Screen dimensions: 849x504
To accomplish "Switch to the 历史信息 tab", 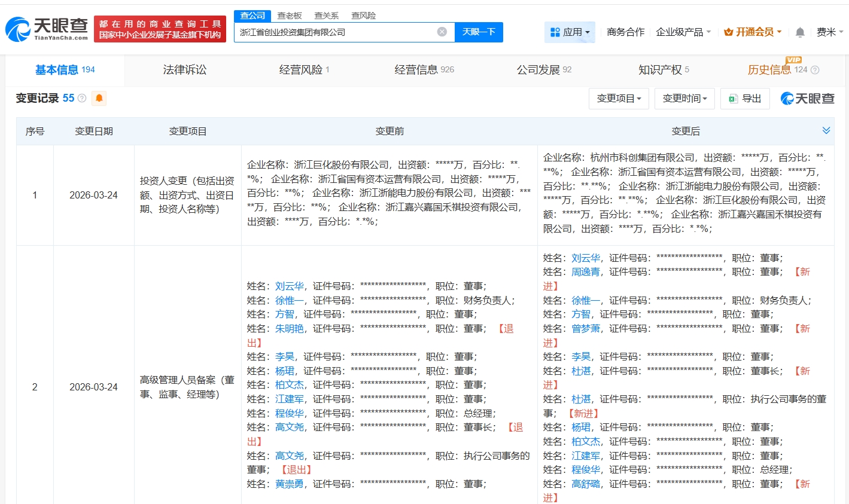I will coord(770,69).
